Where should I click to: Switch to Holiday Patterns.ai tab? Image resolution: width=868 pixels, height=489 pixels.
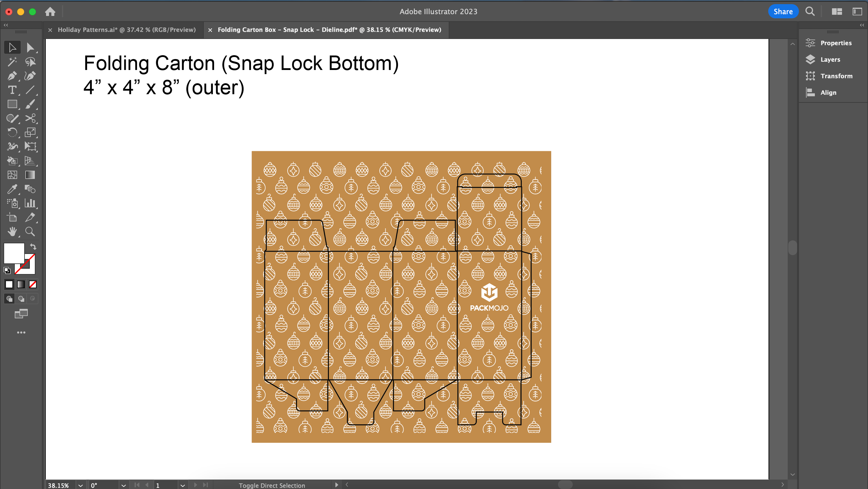(126, 29)
